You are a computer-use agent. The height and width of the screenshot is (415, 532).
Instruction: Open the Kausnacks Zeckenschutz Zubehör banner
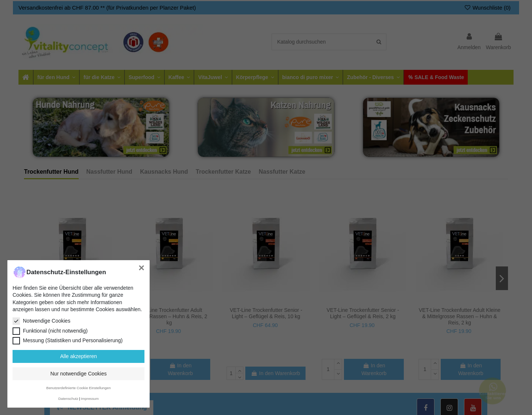pos(431,127)
